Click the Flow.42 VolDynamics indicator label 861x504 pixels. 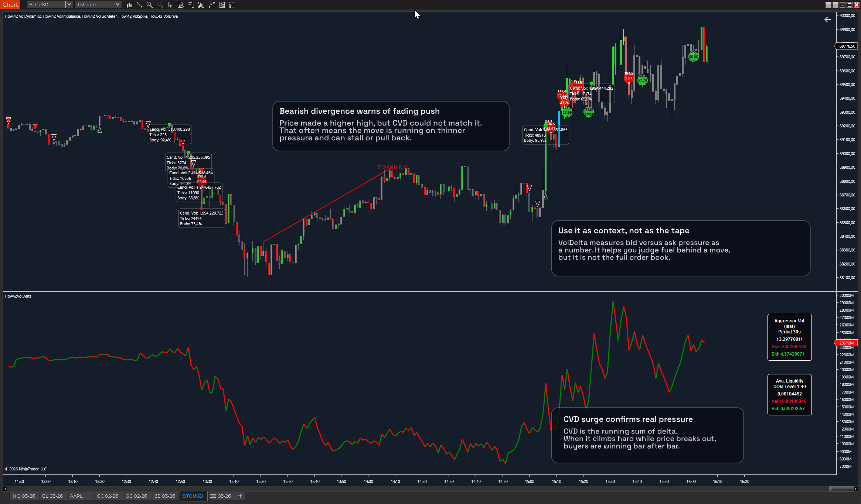pyautogui.click(x=23, y=16)
